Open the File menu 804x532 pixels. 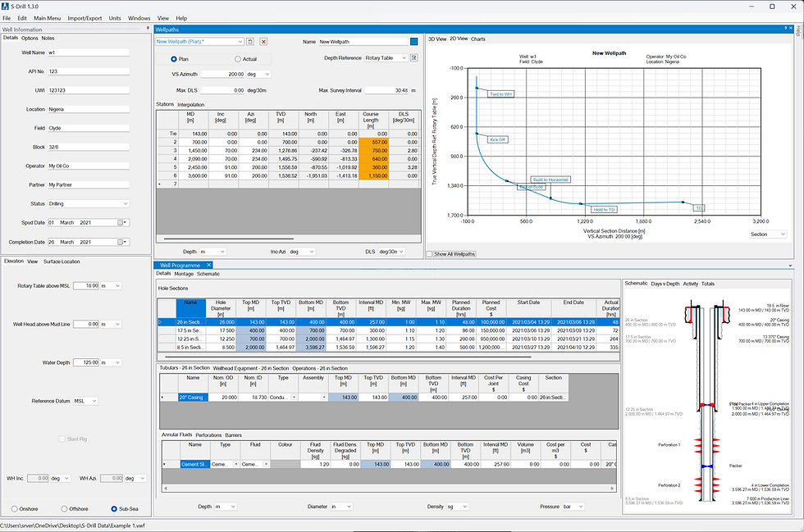coord(7,18)
